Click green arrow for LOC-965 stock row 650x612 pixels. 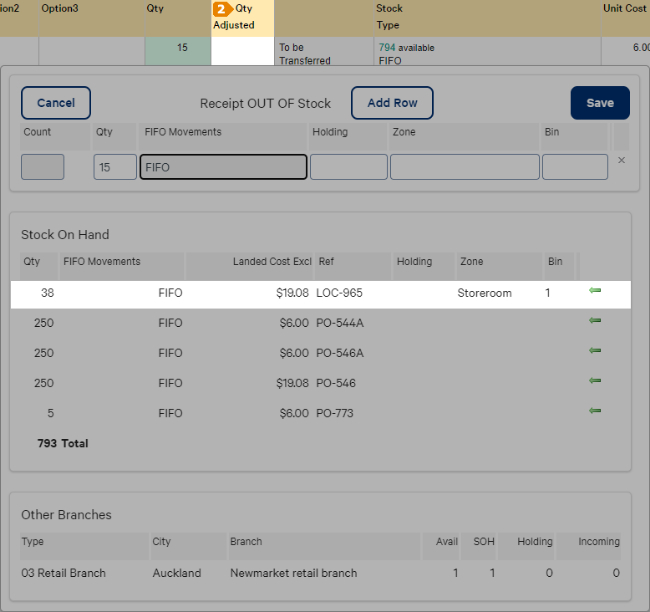595,291
